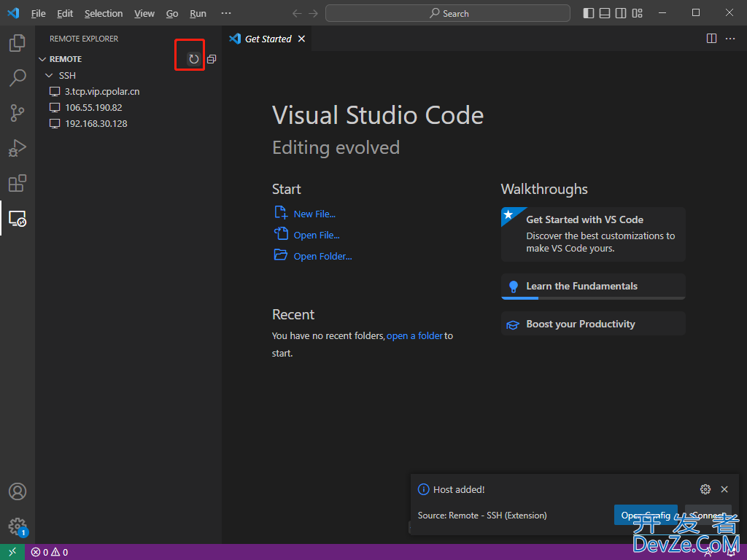Viewport: 747px width, 560px height.
Task: Split the editor right
Action: point(711,39)
